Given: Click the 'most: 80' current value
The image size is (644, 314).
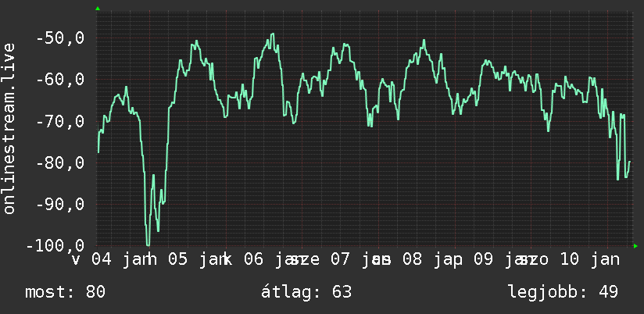Looking at the screenshot, I should pos(66,292).
